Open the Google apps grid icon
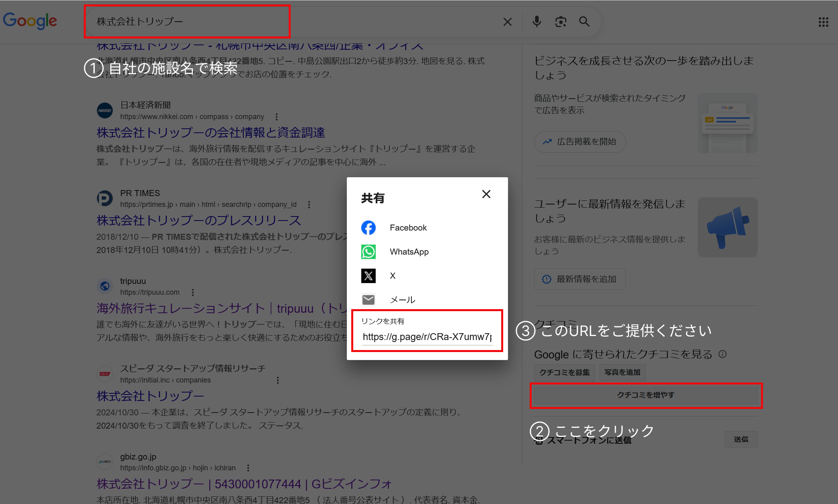Image resolution: width=838 pixels, height=504 pixels. tap(823, 22)
